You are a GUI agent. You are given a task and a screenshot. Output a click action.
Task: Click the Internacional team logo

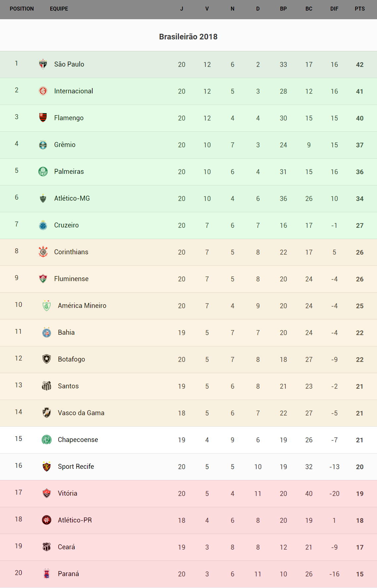(x=43, y=91)
